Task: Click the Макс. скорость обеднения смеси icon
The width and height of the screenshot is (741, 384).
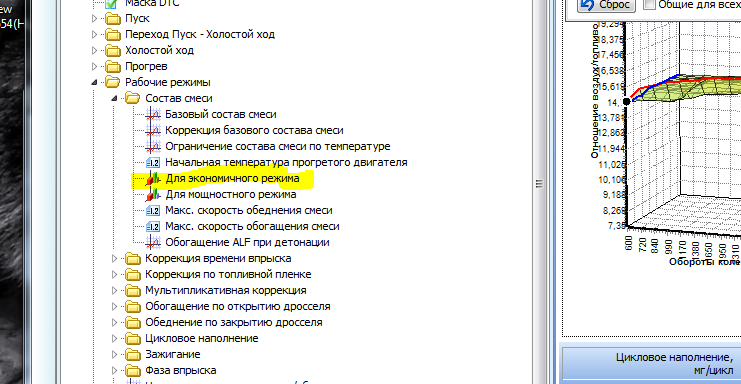Action: tap(153, 211)
